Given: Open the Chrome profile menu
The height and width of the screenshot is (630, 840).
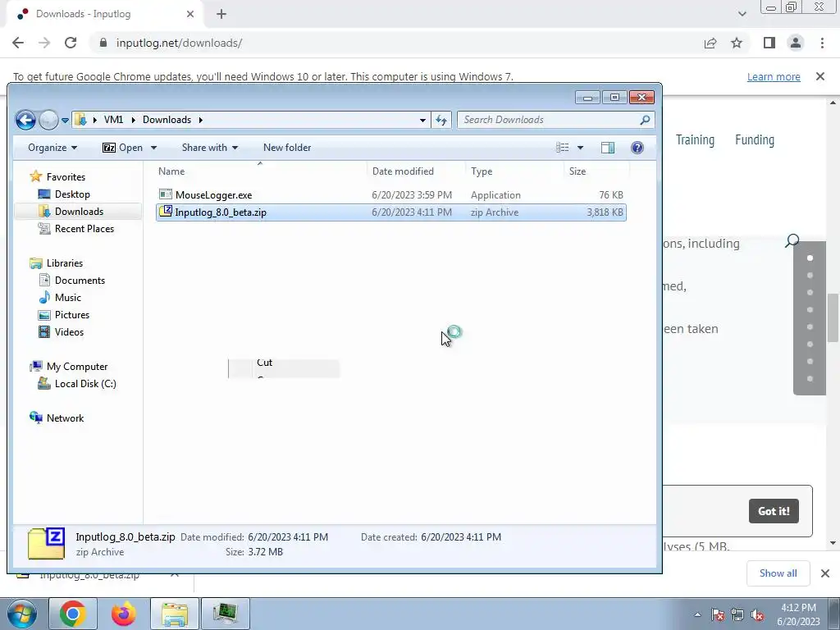Looking at the screenshot, I should (x=796, y=43).
